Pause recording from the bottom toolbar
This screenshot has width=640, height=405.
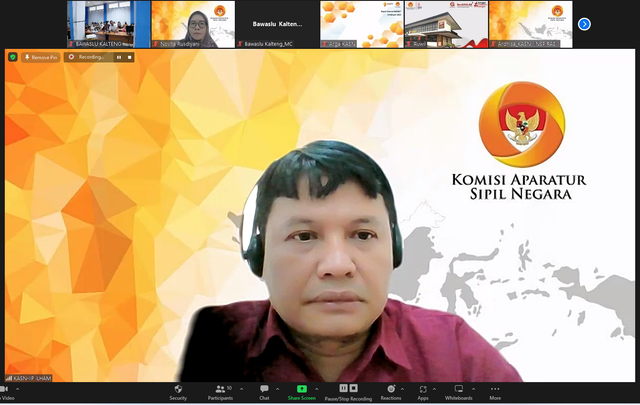[x=343, y=388]
